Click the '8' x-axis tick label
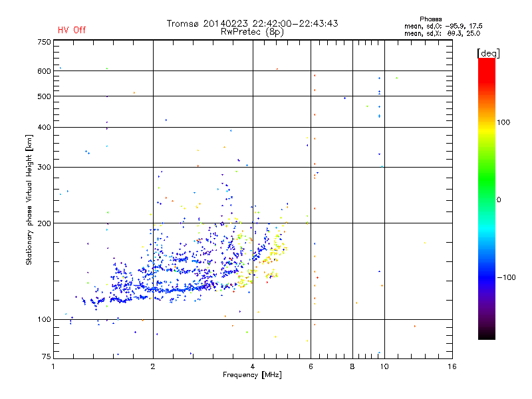The width and height of the screenshot is (532, 399). pos(352,366)
